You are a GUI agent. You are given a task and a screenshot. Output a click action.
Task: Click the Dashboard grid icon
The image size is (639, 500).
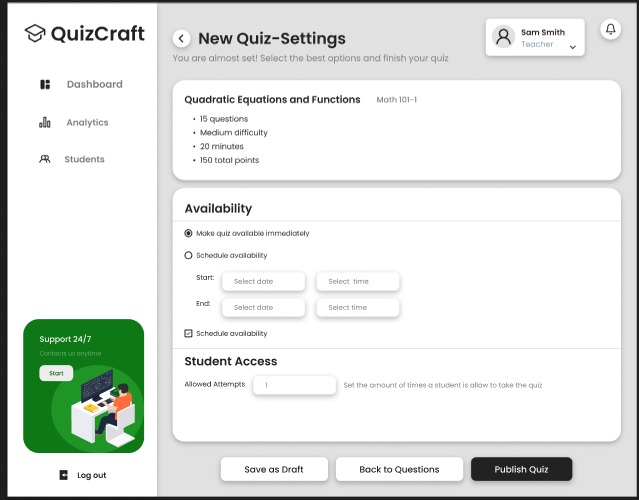[45, 84]
